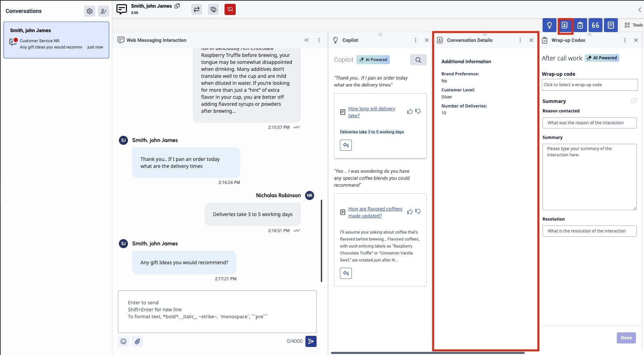644x355 pixels.
Task: Open the emoji picker
Action: point(123,341)
